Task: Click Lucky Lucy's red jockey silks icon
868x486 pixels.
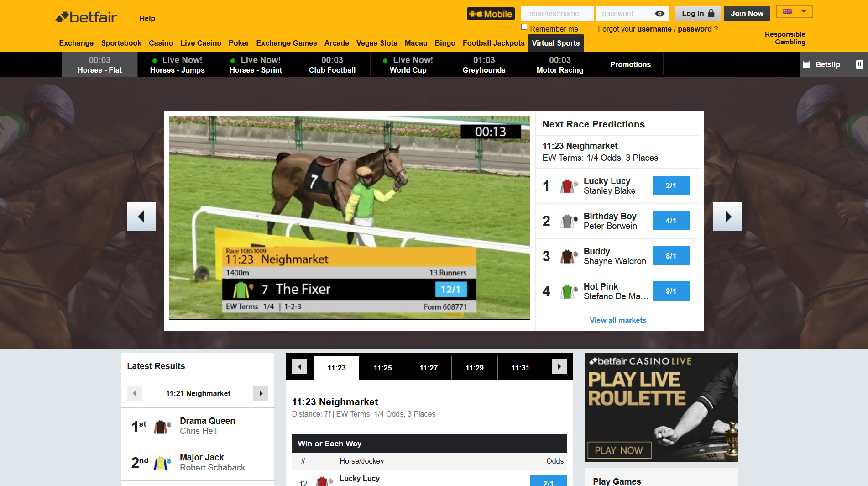Action: click(568, 186)
